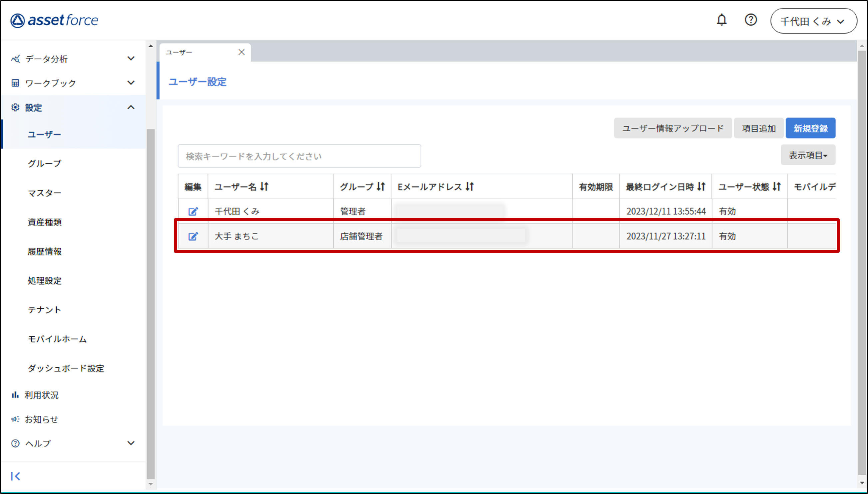Select グループ in the sidebar menu

coord(44,163)
